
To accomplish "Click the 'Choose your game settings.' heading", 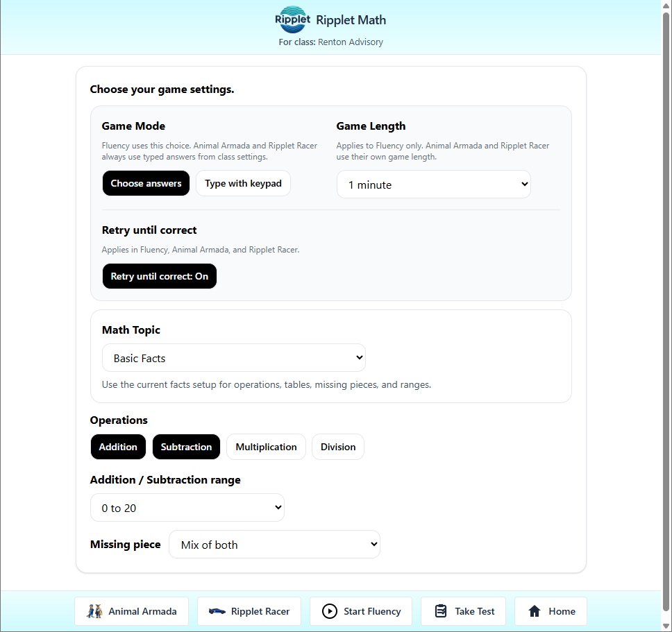I will tap(162, 89).
